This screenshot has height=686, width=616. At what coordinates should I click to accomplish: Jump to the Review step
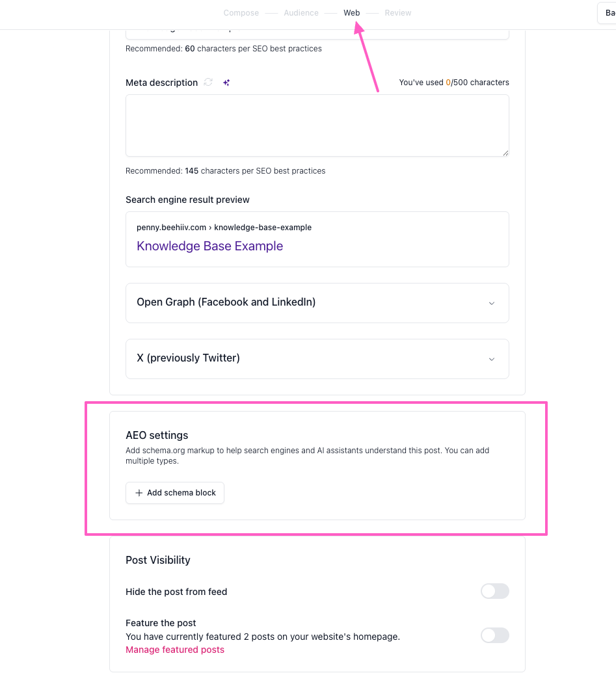pos(398,13)
